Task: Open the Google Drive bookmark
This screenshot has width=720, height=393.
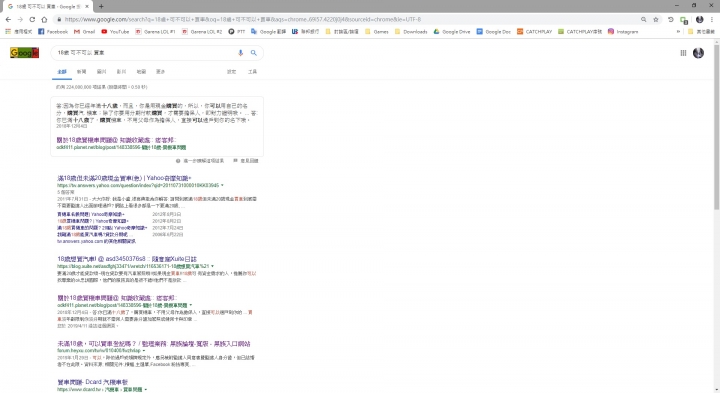Action: pyautogui.click(x=452, y=32)
